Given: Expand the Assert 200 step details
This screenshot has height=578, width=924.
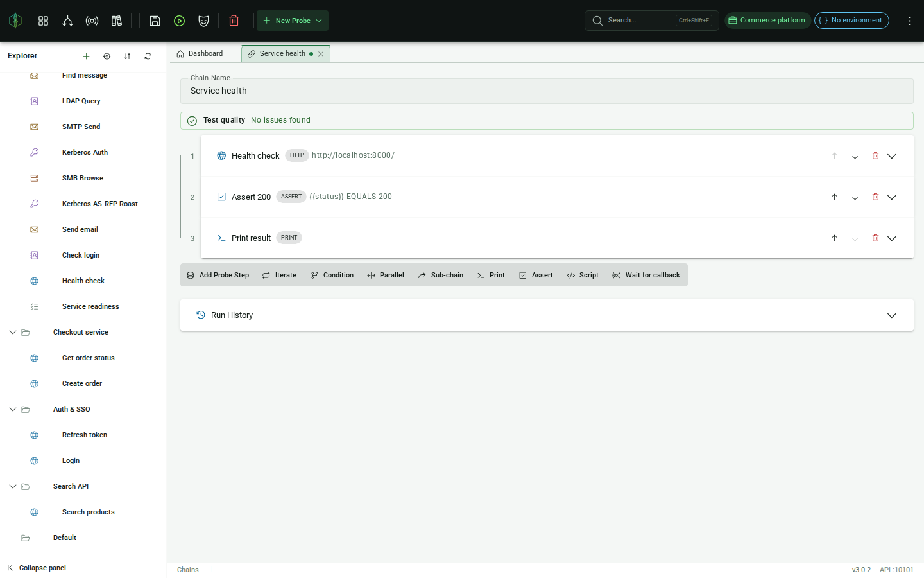Looking at the screenshot, I should tap(892, 197).
